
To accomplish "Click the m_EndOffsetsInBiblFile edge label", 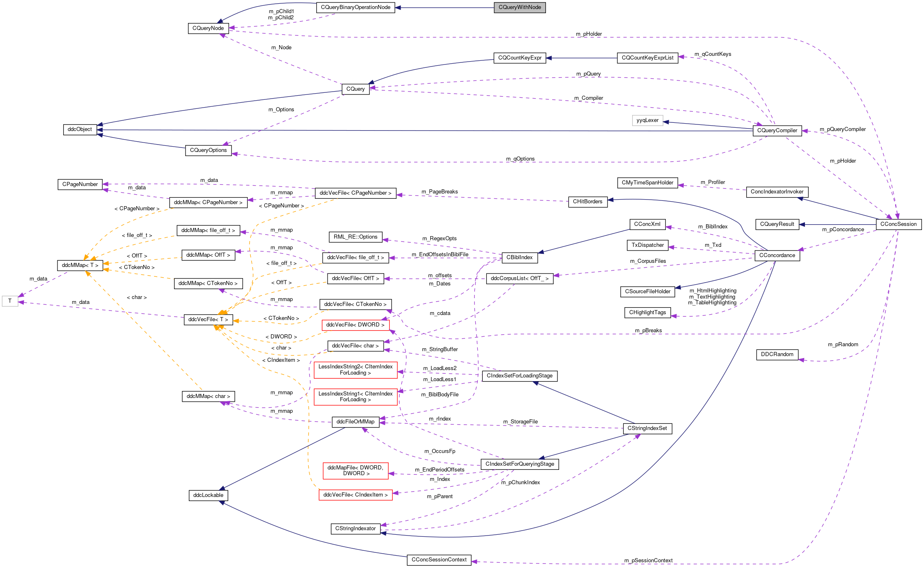I will tap(440, 255).
